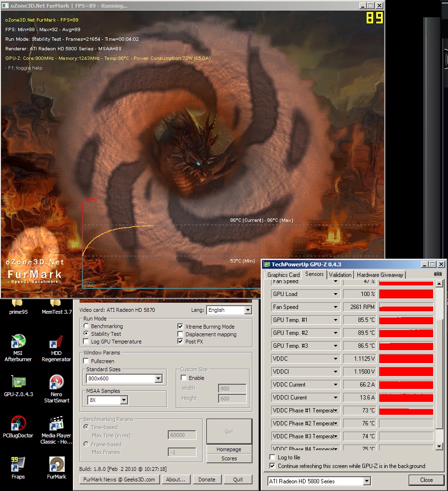Screen dimensions: 448x491
Task: Click the Quit button in FurMark
Action: (238, 480)
